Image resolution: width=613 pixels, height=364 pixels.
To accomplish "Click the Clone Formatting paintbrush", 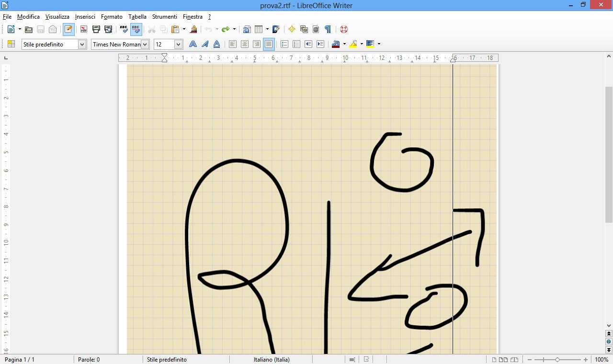I will point(193,29).
